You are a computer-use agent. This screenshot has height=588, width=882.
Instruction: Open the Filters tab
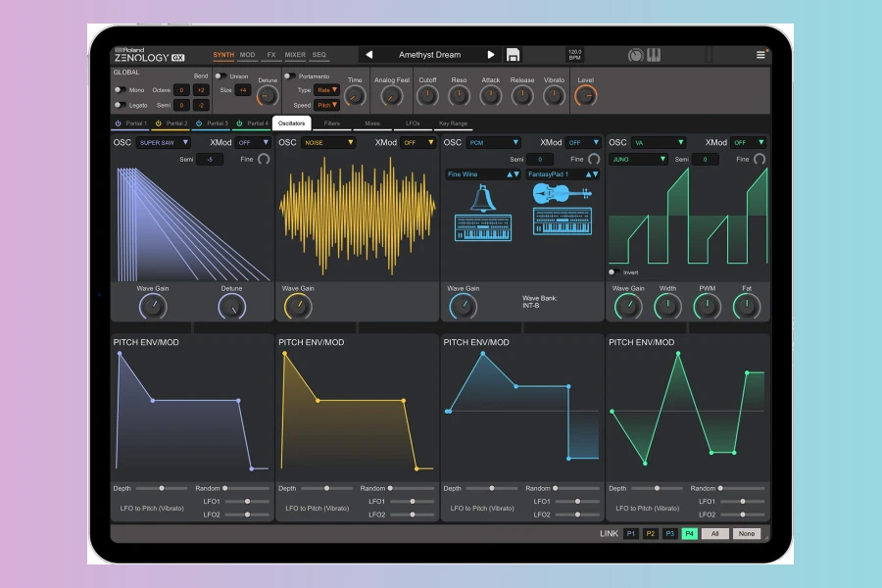[x=332, y=123]
